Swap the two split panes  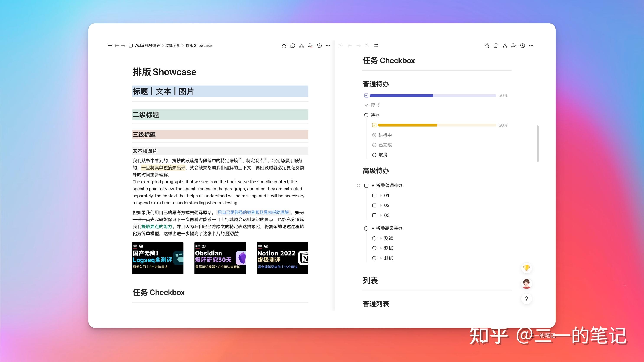click(x=376, y=45)
